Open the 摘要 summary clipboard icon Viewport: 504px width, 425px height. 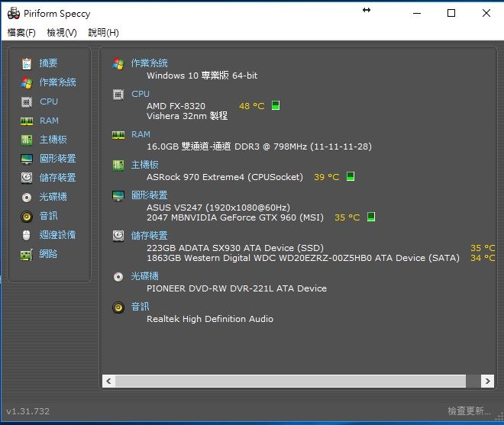[27, 63]
